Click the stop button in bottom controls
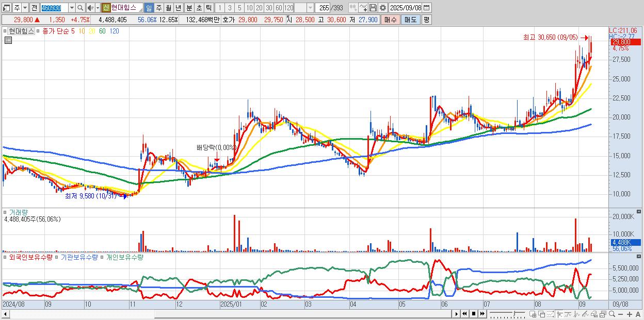 pyautogui.click(x=473, y=314)
